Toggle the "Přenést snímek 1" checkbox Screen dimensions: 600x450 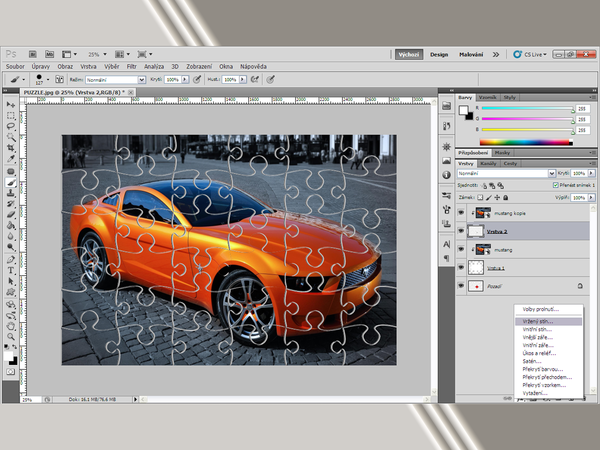pyautogui.click(x=555, y=185)
